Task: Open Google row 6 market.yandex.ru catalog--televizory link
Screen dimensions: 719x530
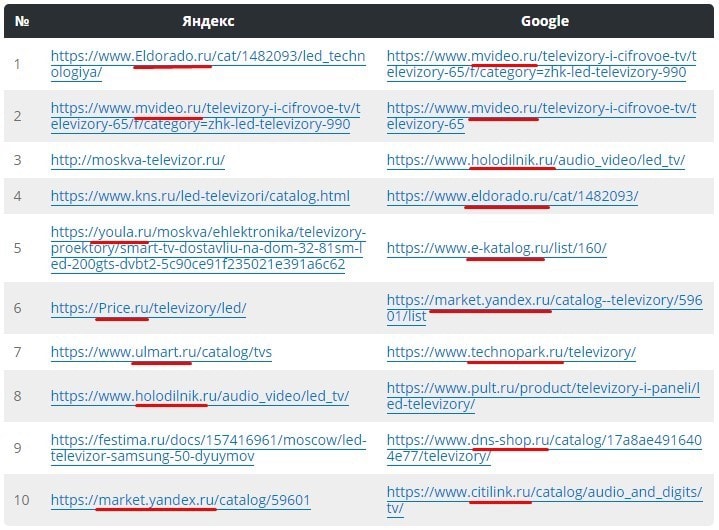Action: click(x=544, y=308)
